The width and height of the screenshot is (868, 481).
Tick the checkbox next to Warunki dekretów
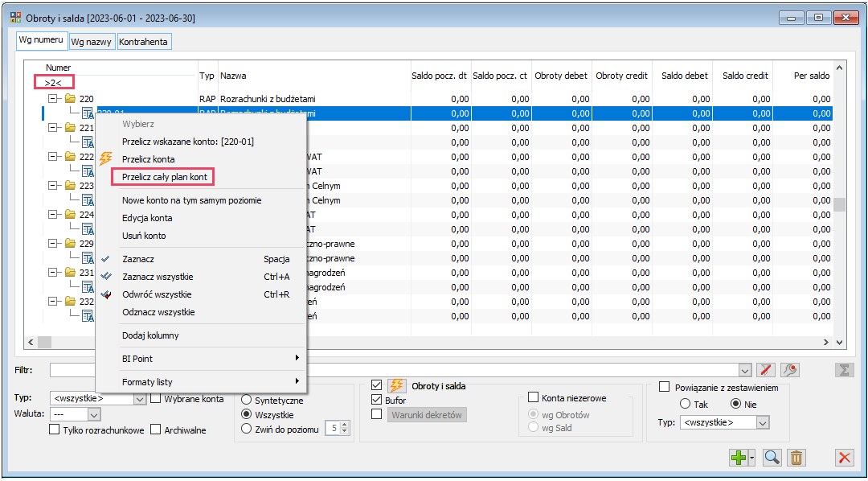tap(377, 414)
